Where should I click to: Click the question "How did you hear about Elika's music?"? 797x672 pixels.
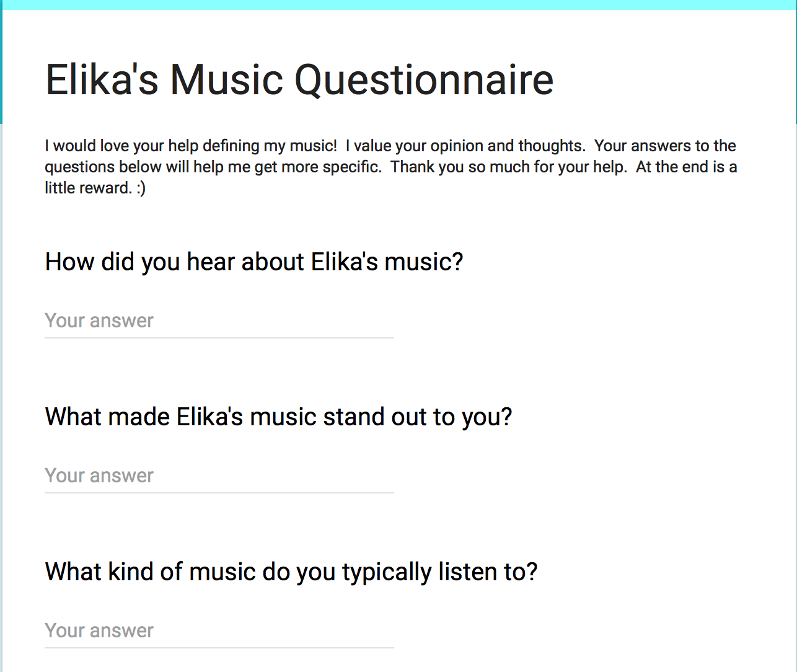254,262
